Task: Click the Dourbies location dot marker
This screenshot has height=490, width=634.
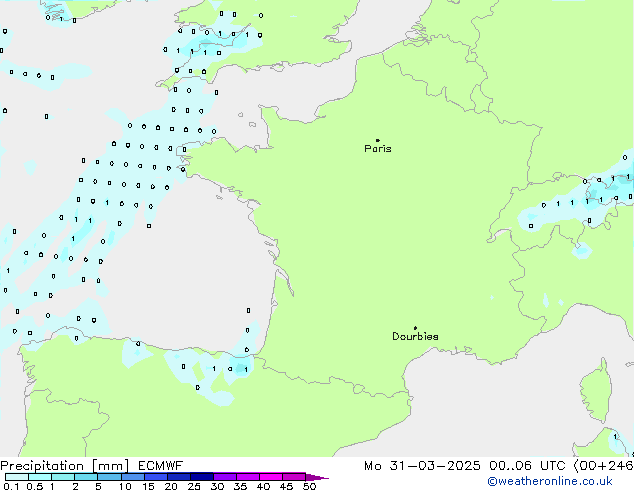Action: click(415, 328)
